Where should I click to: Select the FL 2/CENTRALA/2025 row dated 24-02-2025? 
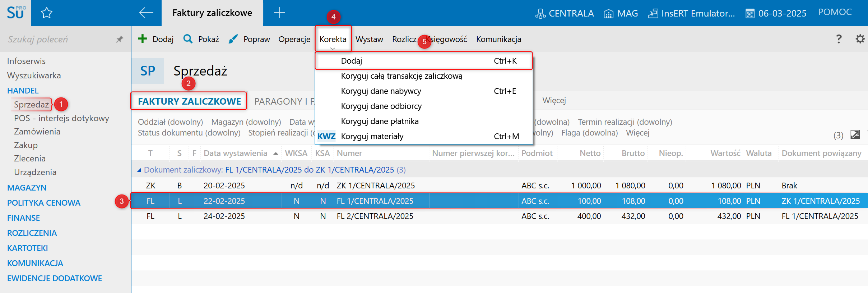[500, 216]
